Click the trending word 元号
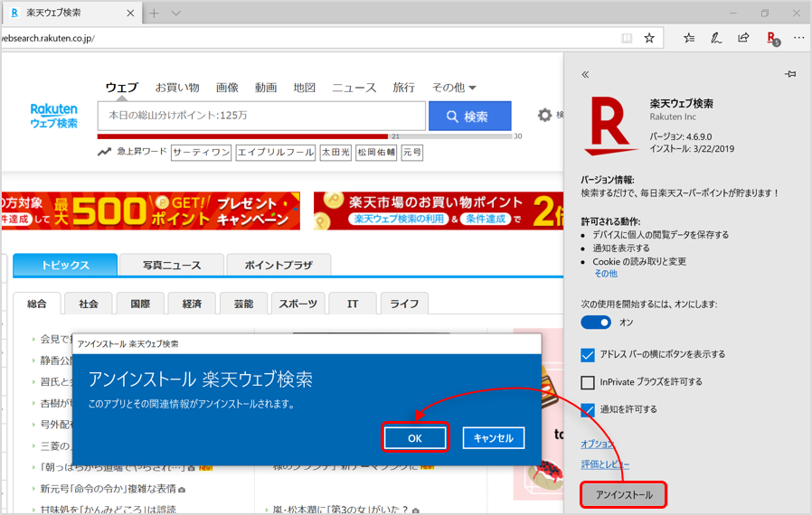This screenshot has height=515, width=812. coord(412,152)
